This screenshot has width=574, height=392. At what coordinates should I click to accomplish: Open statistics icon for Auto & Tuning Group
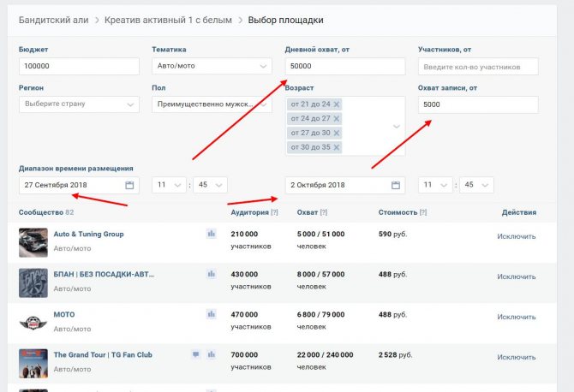(x=212, y=234)
